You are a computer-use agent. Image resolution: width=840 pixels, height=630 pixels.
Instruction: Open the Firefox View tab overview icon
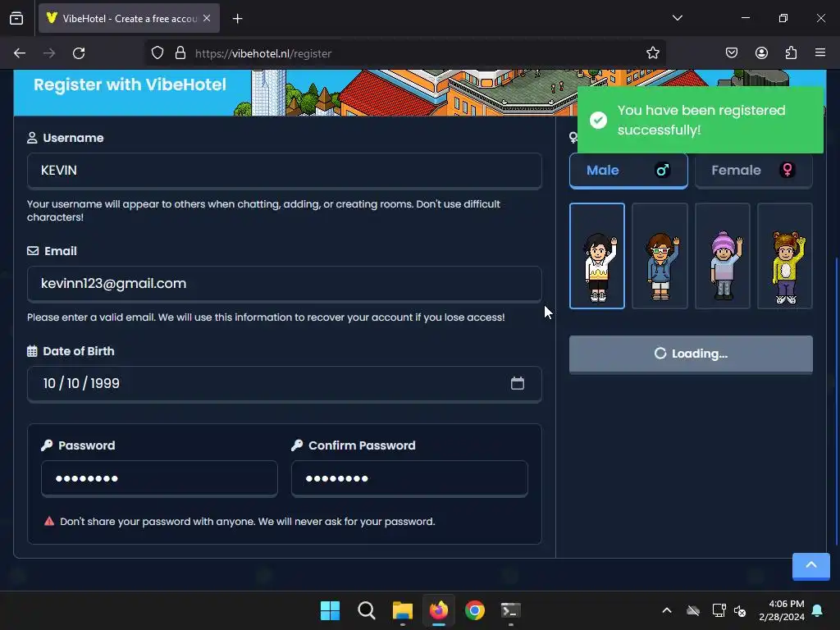tap(16, 18)
